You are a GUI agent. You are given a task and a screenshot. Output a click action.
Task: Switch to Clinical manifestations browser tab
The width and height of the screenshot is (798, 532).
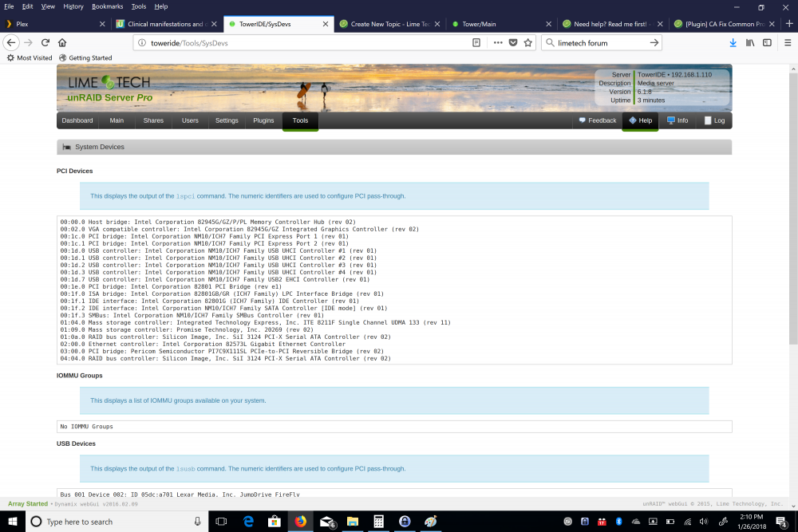(x=167, y=24)
